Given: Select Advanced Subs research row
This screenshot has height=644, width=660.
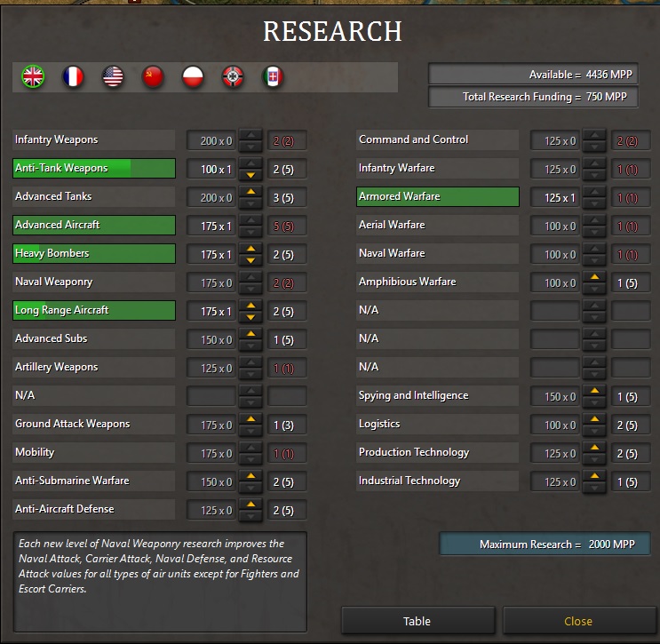Looking at the screenshot, I should click(x=93, y=338).
